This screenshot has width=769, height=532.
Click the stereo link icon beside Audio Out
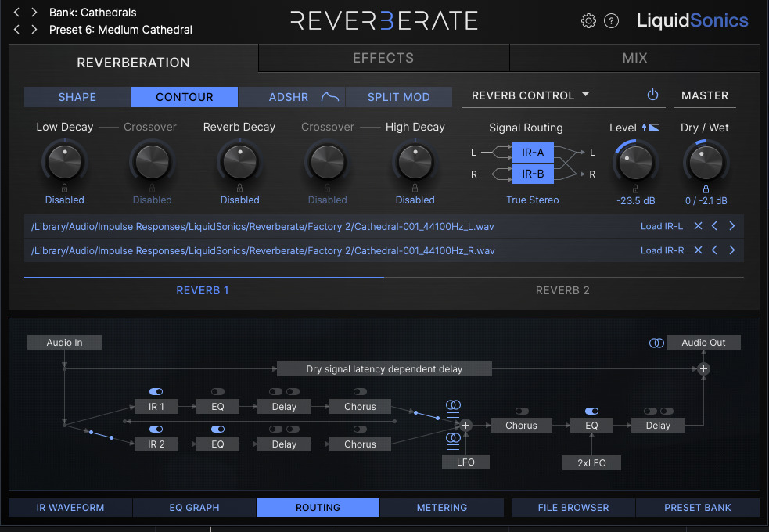coord(656,343)
